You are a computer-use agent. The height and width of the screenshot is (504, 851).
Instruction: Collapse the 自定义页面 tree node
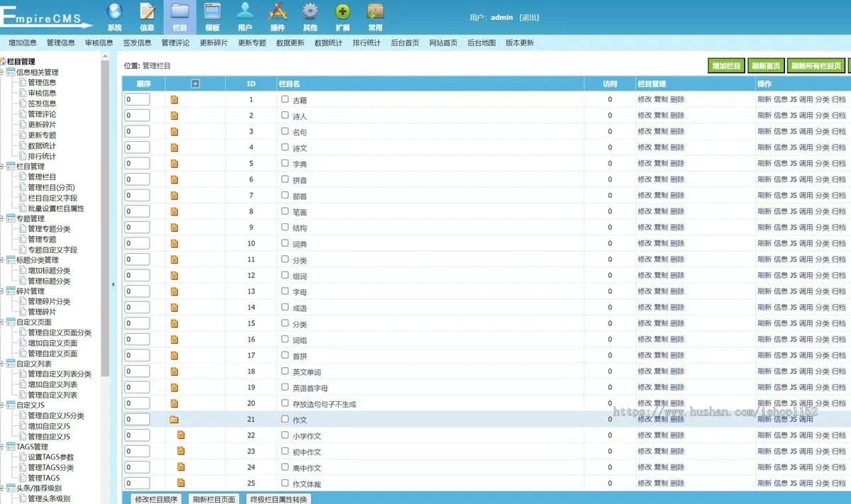(x=2, y=322)
